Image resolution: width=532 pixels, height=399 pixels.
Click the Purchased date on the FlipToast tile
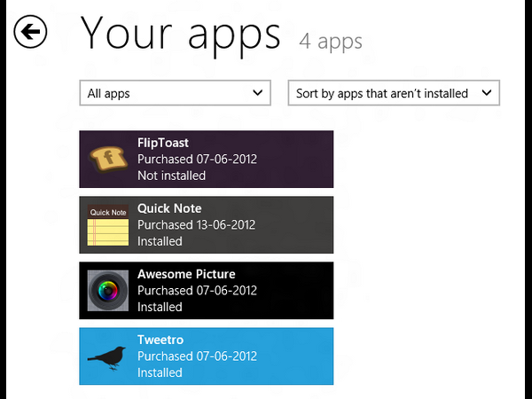[197, 159]
